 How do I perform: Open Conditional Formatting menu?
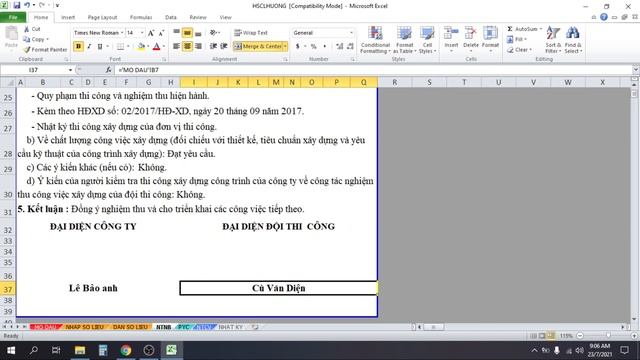pos(375,40)
